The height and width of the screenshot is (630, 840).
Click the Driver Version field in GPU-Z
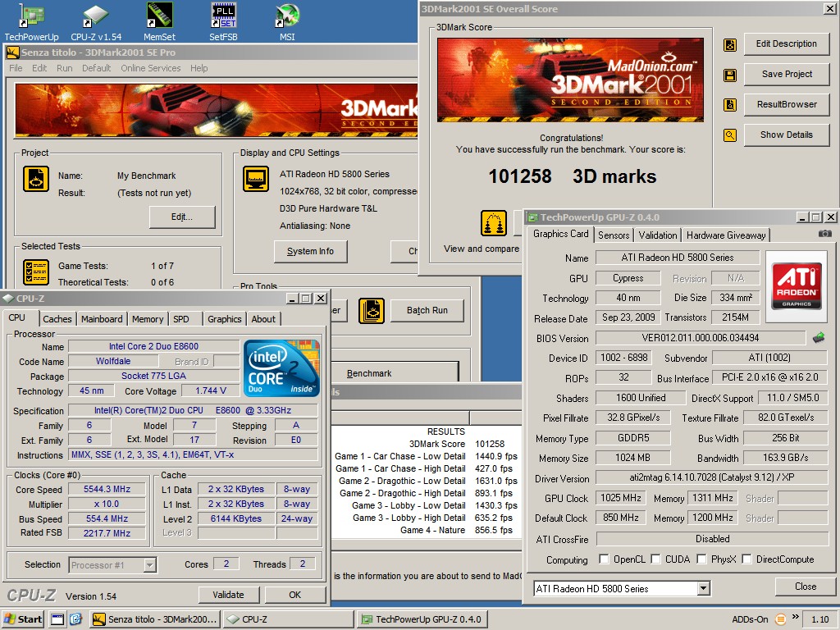click(712, 477)
